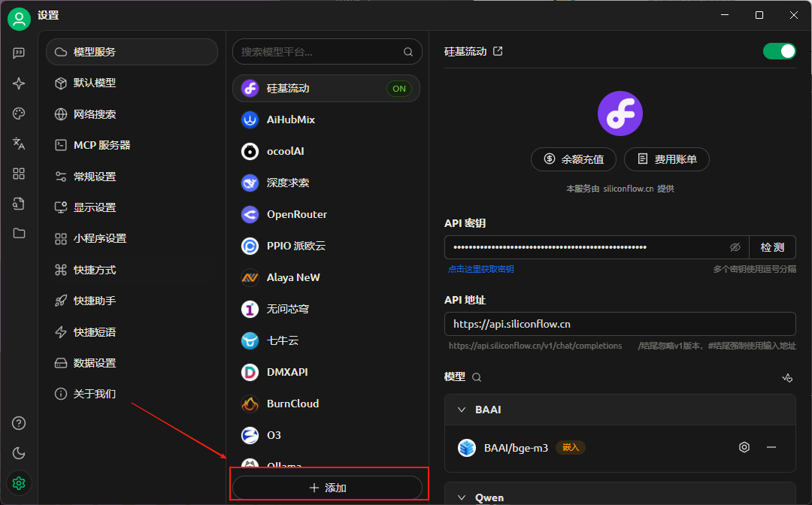
Task: Select the OpenRouter provider
Action: click(326, 214)
